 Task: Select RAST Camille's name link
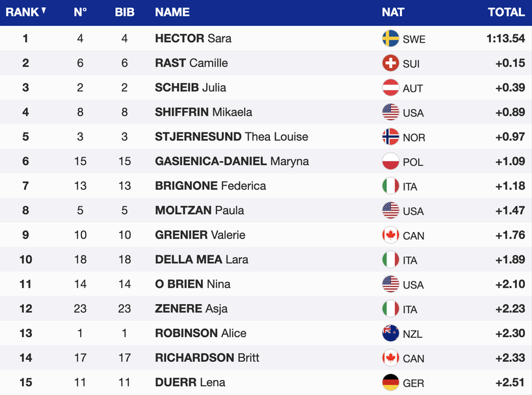pos(191,63)
